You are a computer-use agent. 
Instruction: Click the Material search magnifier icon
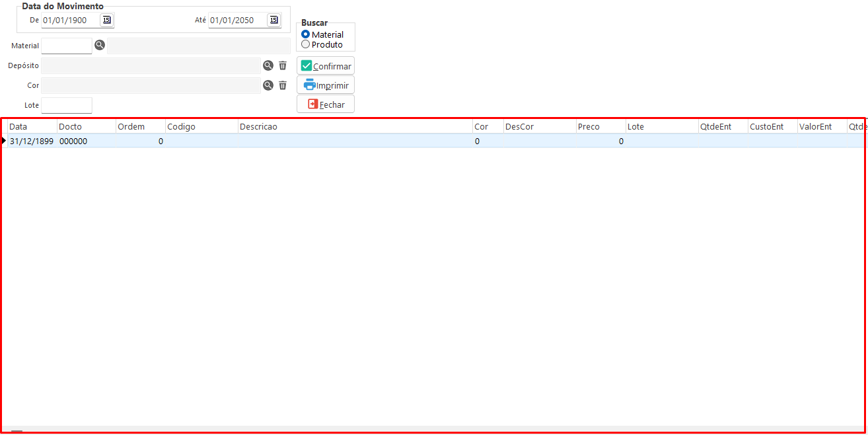coord(99,46)
